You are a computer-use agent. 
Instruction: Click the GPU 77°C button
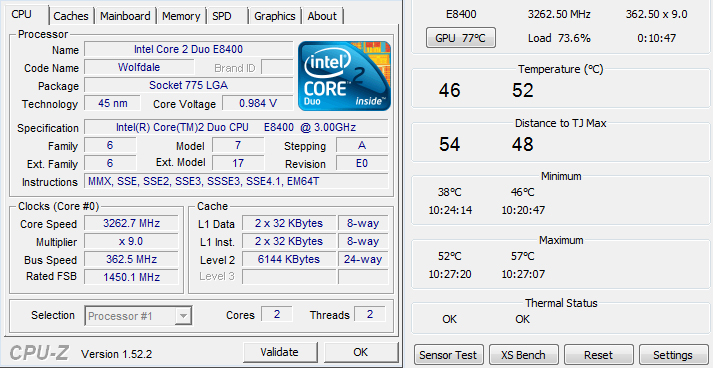click(461, 38)
